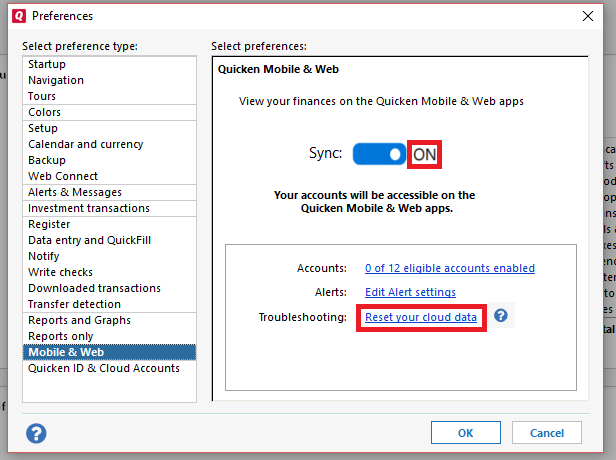
Task: Click the help icon beside Reset your cloud data
Action: click(x=500, y=315)
